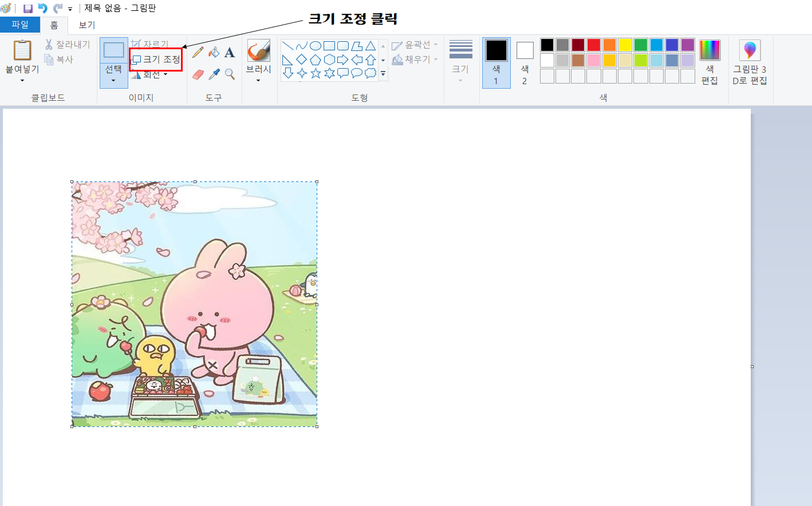Click the Save icon in title bar
Image resolution: width=812 pixels, height=506 pixels.
point(27,9)
